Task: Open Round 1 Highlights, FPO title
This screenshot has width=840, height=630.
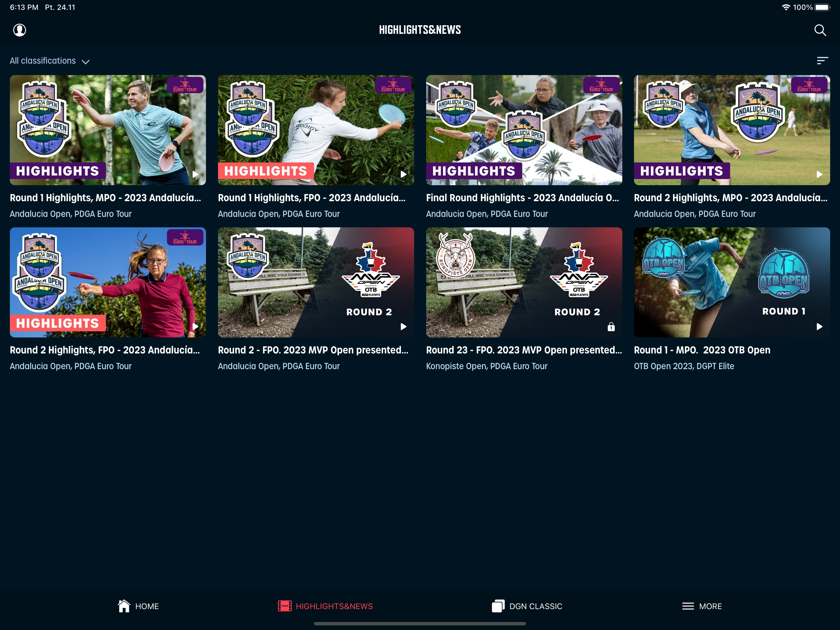Action: coord(311,197)
